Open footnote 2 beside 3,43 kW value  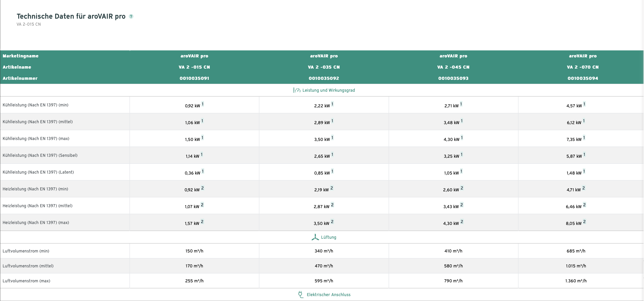[x=462, y=205]
